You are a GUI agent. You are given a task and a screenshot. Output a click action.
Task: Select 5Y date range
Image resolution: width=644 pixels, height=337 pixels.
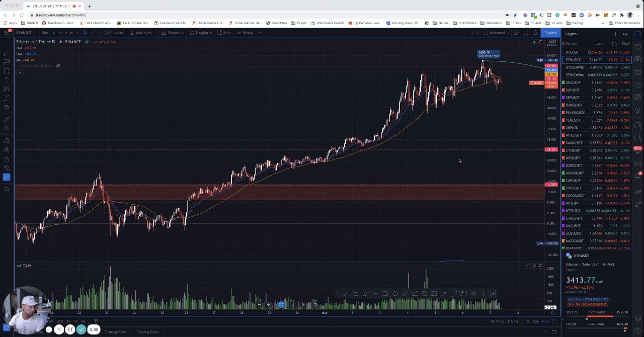(x=75, y=321)
